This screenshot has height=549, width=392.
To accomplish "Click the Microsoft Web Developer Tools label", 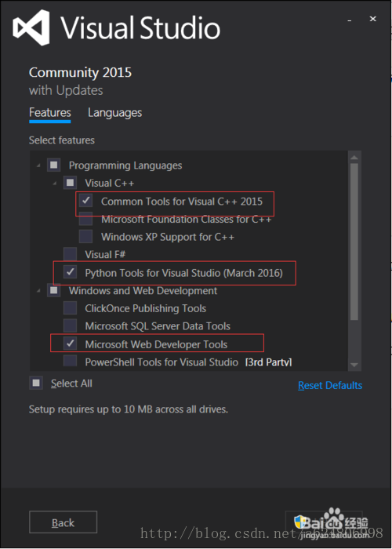I will tap(156, 344).
